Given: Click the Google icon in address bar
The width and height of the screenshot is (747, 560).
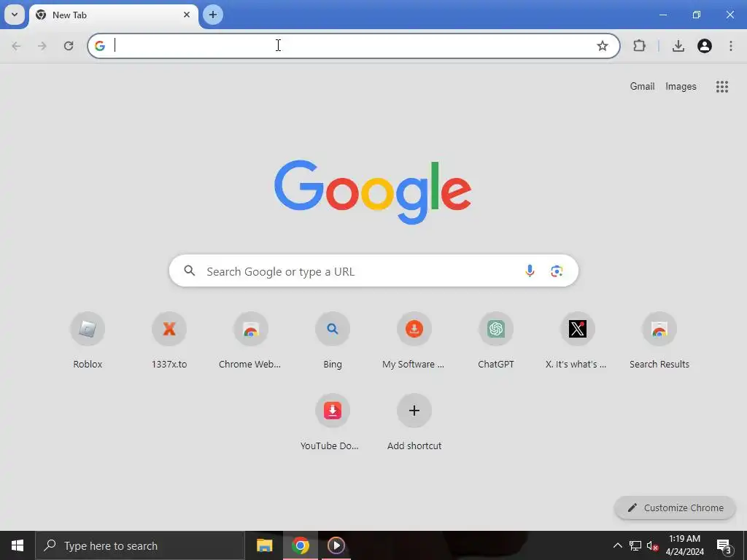Looking at the screenshot, I should click(99, 46).
